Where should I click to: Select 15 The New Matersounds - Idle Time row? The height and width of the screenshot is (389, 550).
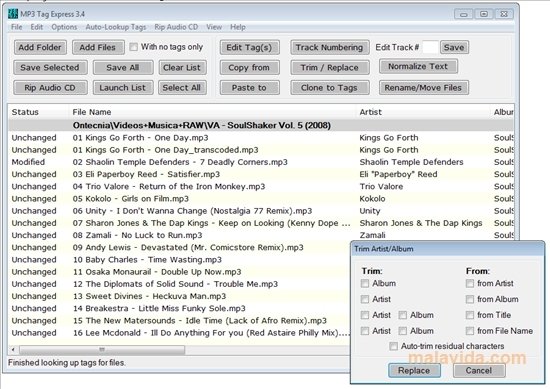tap(180, 321)
